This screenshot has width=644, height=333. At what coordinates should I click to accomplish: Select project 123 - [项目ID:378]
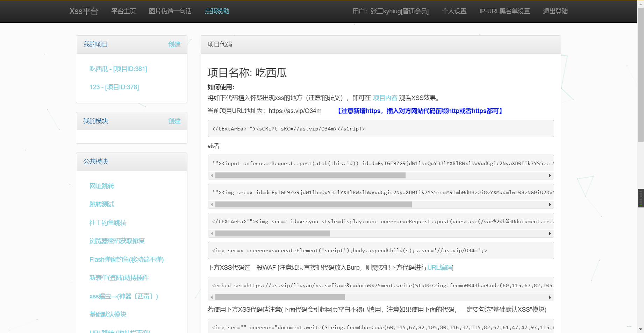(x=114, y=87)
